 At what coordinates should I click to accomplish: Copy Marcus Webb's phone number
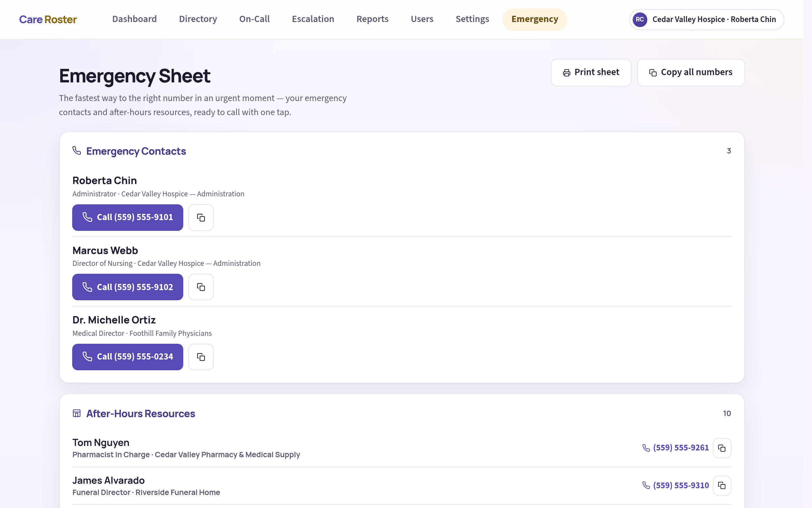(201, 287)
